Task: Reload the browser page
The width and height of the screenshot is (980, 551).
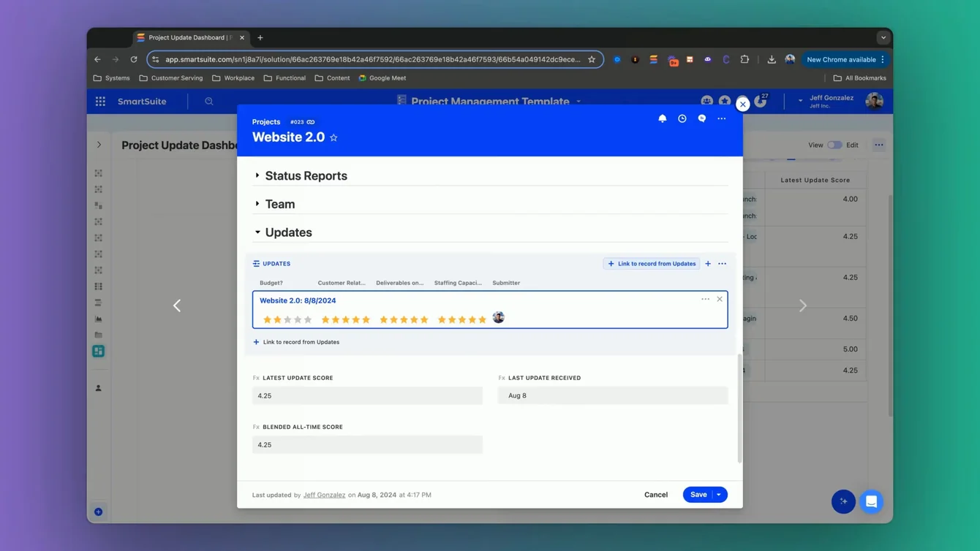Action: [x=134, y=60]
